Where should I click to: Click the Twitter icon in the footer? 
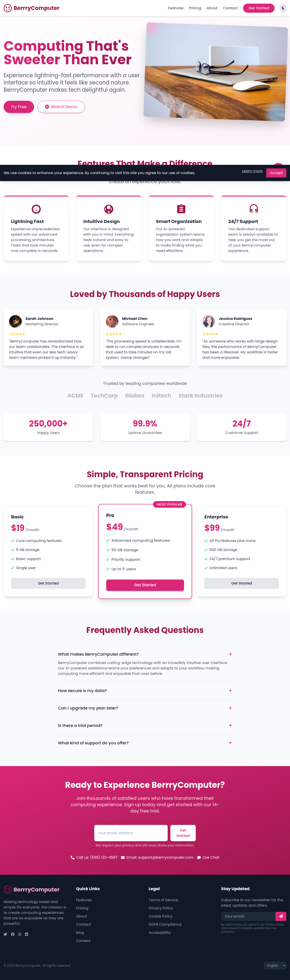pos(5,934)
